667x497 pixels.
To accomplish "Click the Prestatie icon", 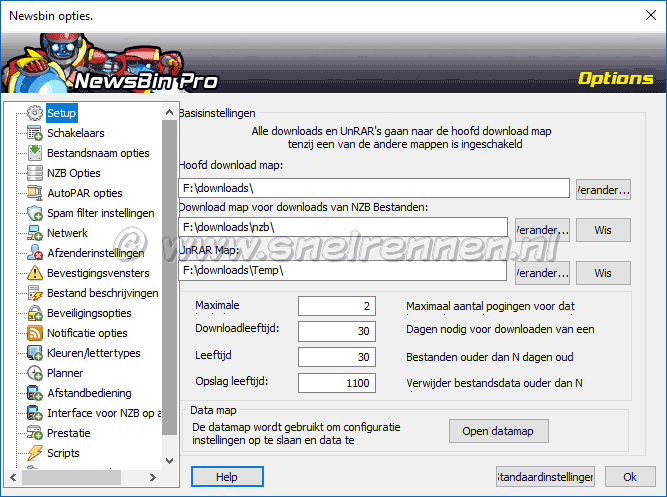I will click(34, 433).
